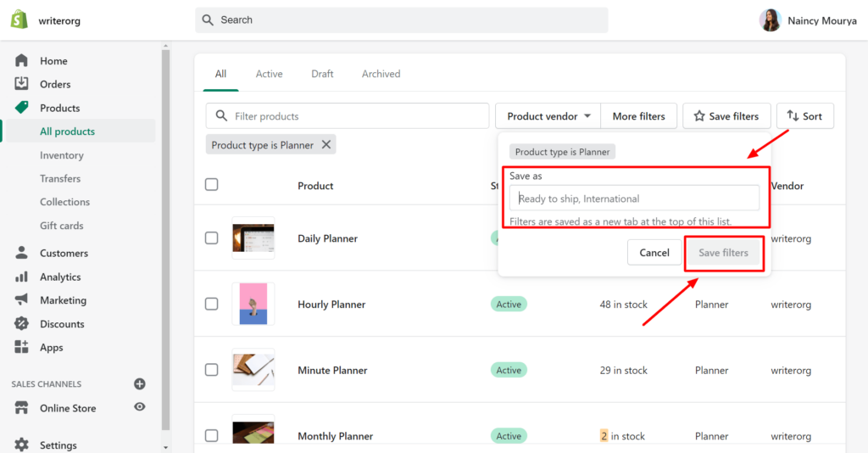Image resolution: width=868 pixels, height=453 pixels.
Task: Open the Products section
Action: click(x=60, y=108)
